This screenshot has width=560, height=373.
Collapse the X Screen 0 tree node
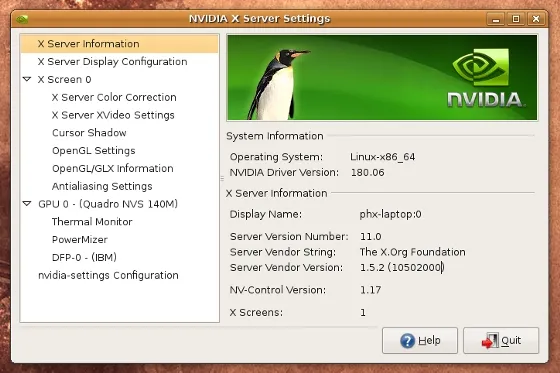point(27,79)
